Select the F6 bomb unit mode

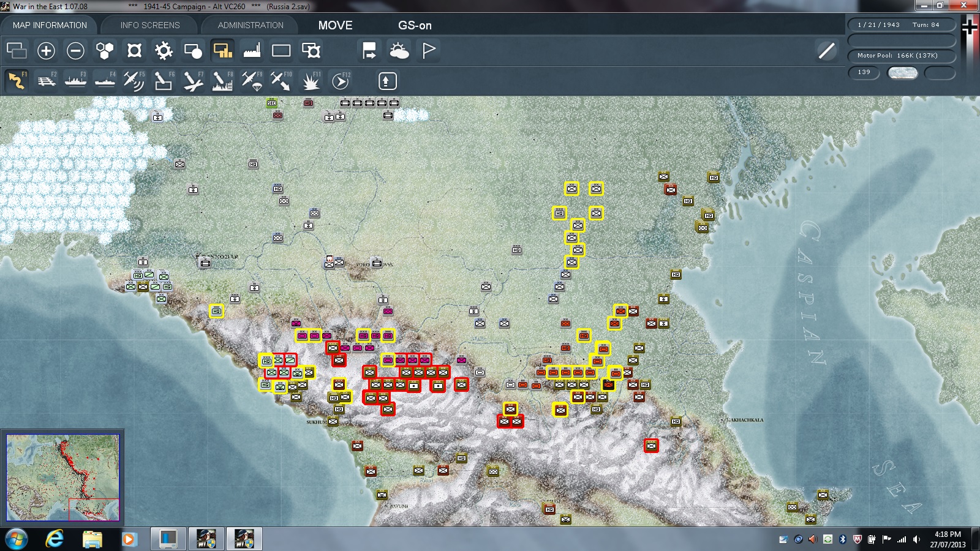(x=164, y=81)
